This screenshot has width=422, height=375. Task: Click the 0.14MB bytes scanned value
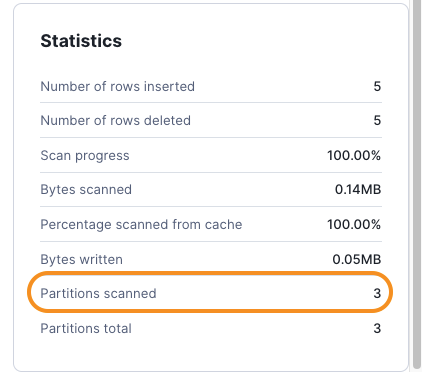click(x=358, y=189)
